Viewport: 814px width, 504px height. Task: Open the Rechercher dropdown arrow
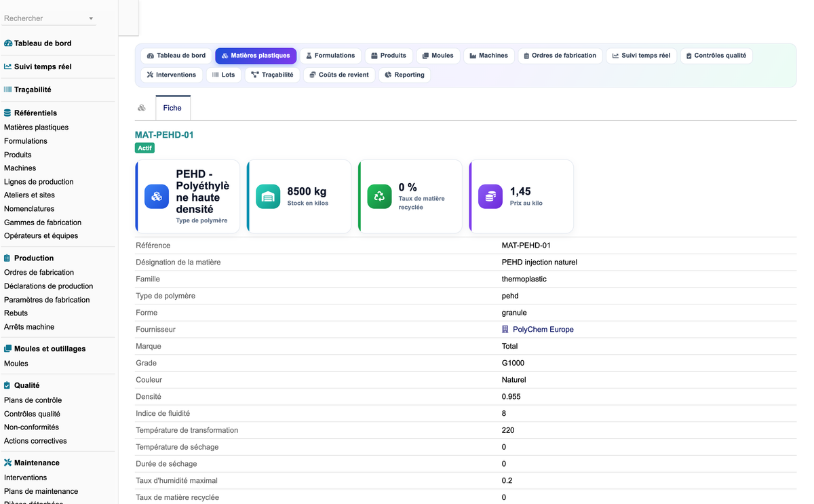click(91, 19)
